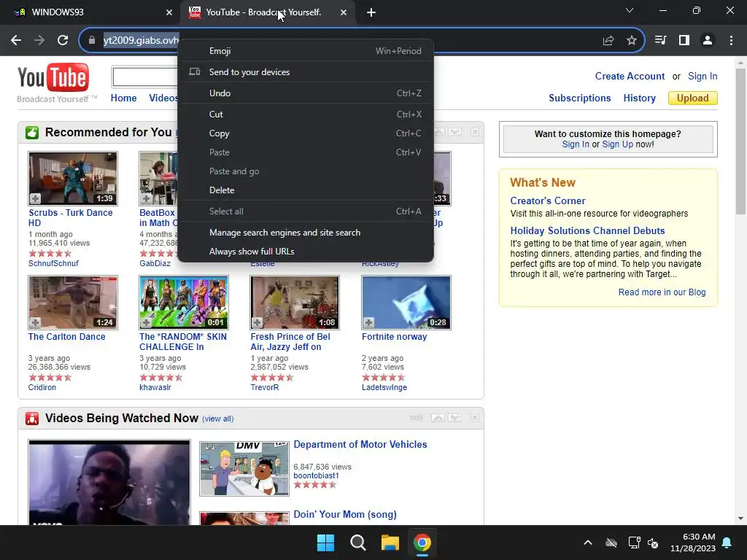Click the Create Account link
Image resolution: width=747 pixels, height=560 pixels.
(630, 76)
